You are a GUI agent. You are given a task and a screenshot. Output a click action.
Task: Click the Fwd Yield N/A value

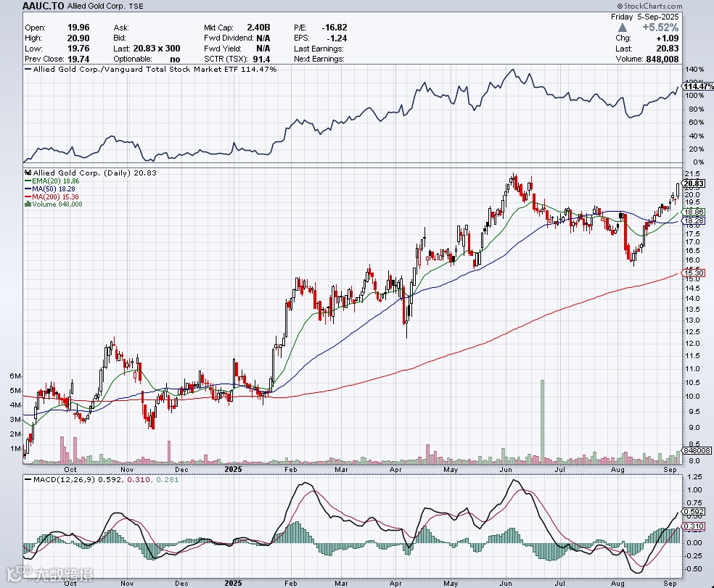(263, 49)
